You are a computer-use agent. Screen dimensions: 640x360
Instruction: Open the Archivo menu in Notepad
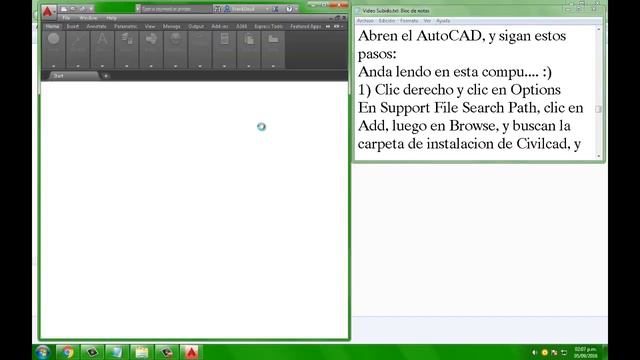point(365,21)
